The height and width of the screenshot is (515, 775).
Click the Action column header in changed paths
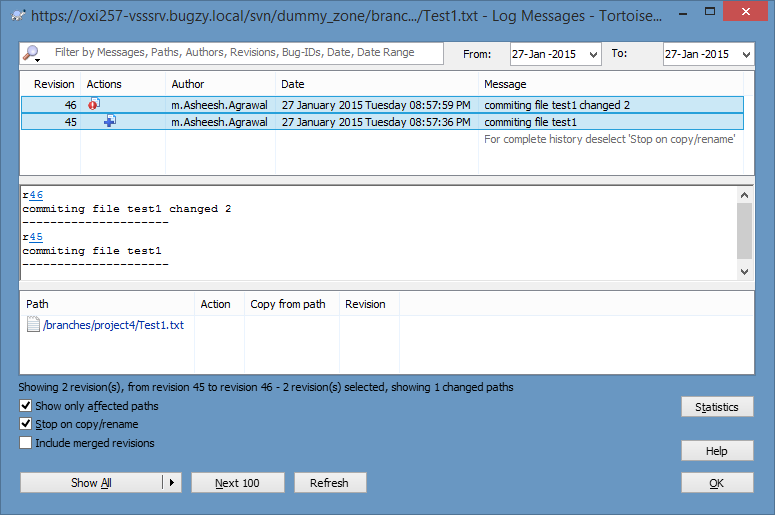pos(219,304)
